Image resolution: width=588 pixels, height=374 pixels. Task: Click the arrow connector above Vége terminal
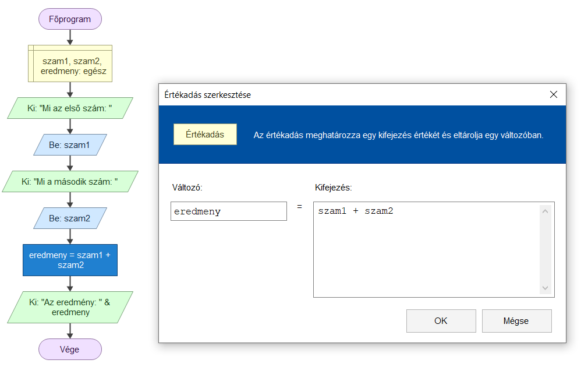point(70,331)
